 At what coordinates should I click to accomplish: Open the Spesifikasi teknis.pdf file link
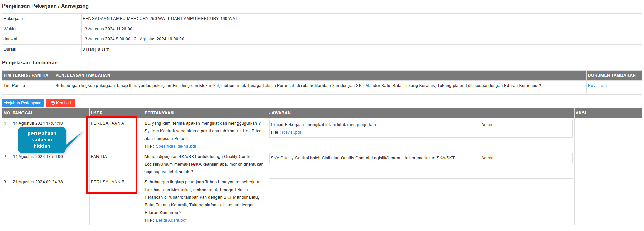coord(176,146)
